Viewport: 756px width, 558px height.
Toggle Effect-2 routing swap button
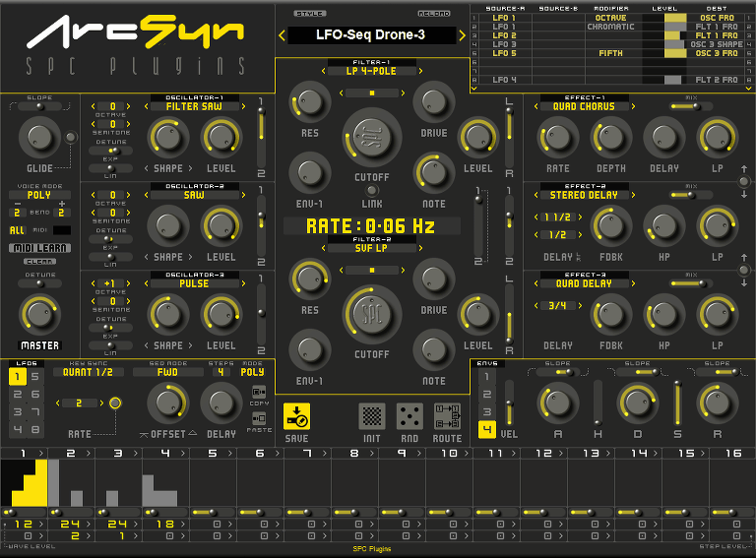point(744,270)
